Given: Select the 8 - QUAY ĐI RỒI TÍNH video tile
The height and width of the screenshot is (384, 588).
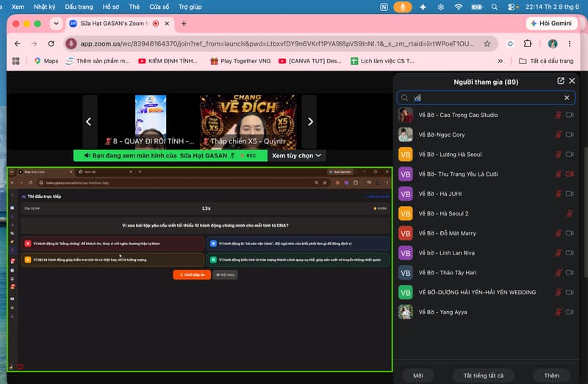Looking at the screenshot, I should (x=151, y=121).
